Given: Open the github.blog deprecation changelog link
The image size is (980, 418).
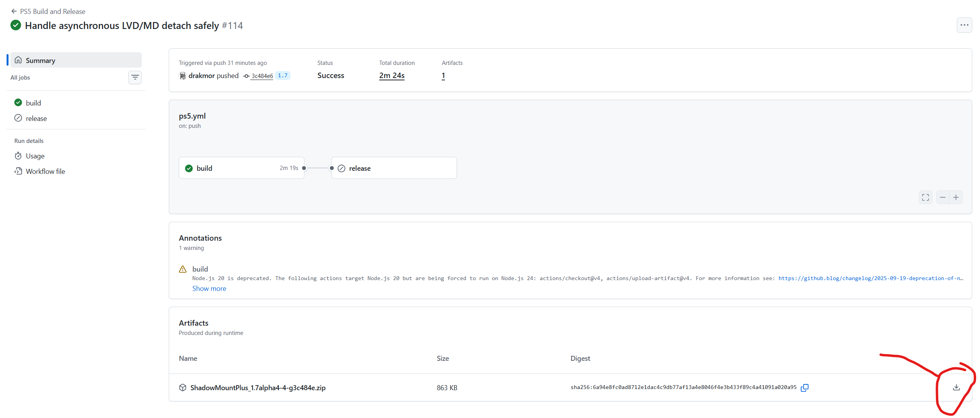Looking at the screenshot, I should tap(871, 278).
